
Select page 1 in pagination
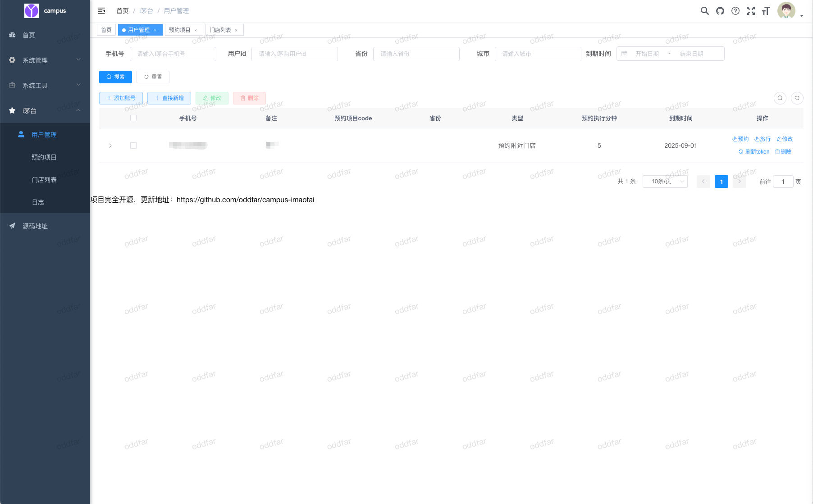(x=722, y=182)
